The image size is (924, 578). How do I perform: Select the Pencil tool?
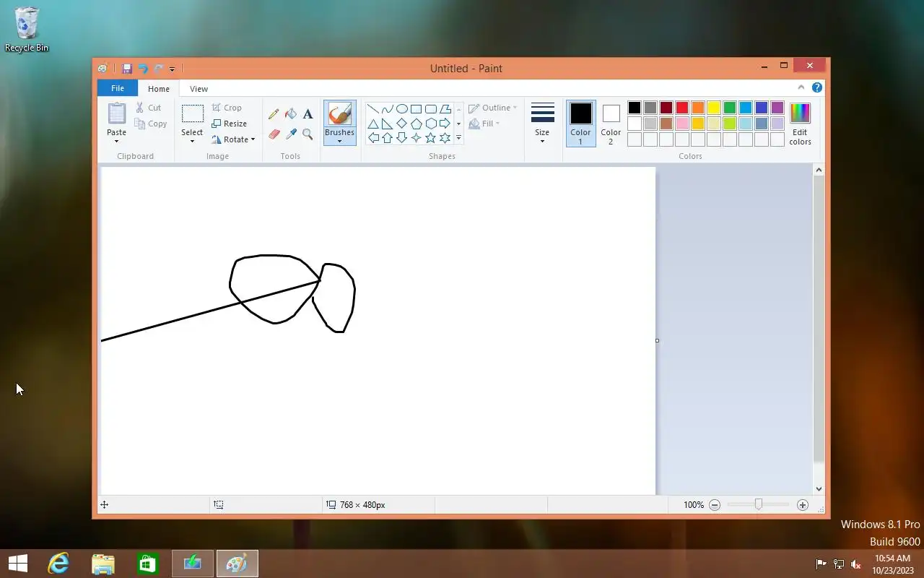(274, 114)
